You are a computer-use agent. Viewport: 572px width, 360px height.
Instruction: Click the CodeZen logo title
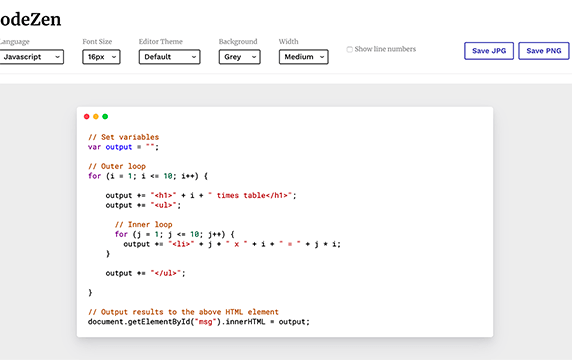coord(31,19)
